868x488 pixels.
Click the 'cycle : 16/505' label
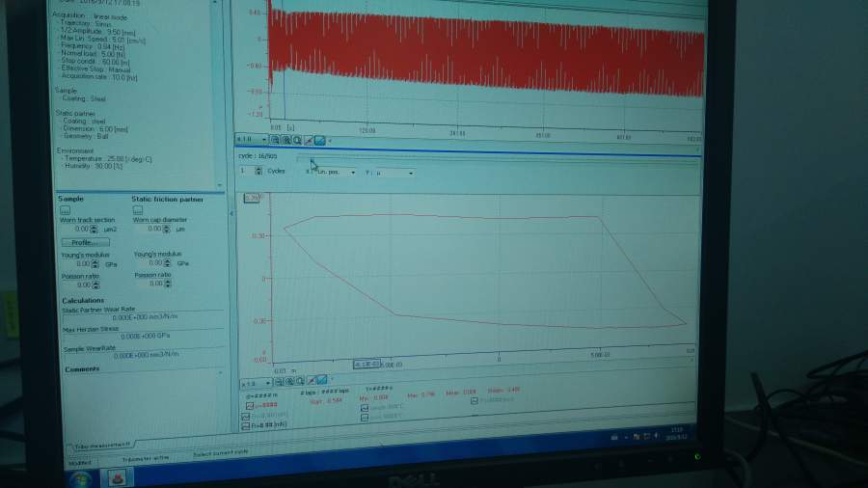click(x=258, y=156)
